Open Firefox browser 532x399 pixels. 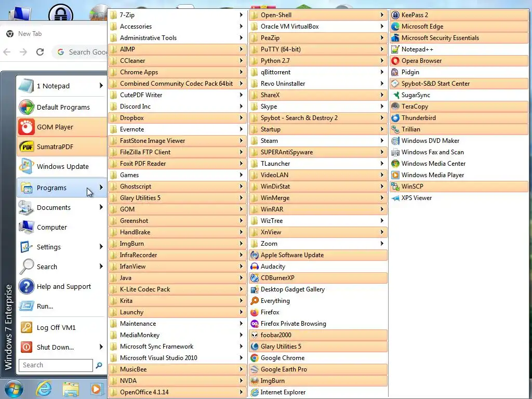318,312
